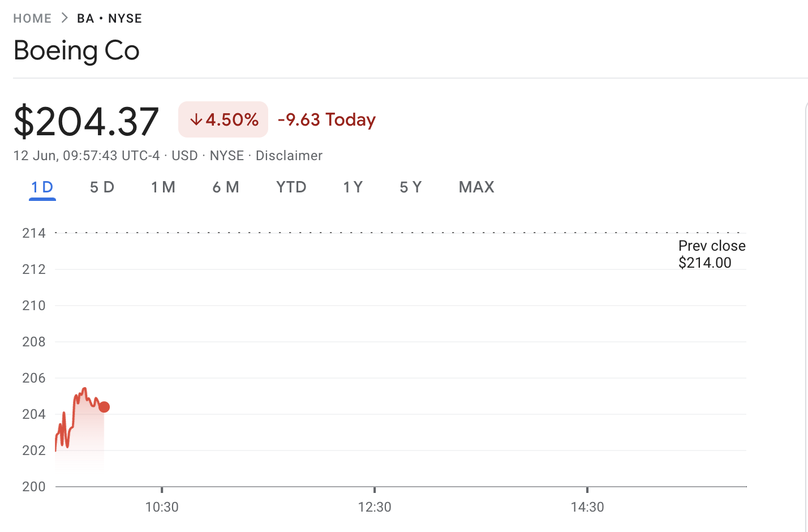Switch to the 5Y range

pyautogui.click(x=411, y=187)
